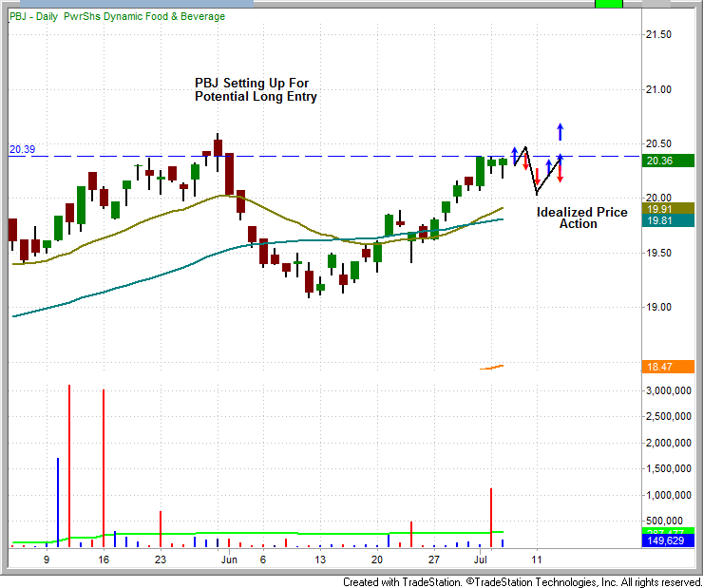Click the '16' date axis label
Screen dimensions: 703x588
tap(104, 560)
